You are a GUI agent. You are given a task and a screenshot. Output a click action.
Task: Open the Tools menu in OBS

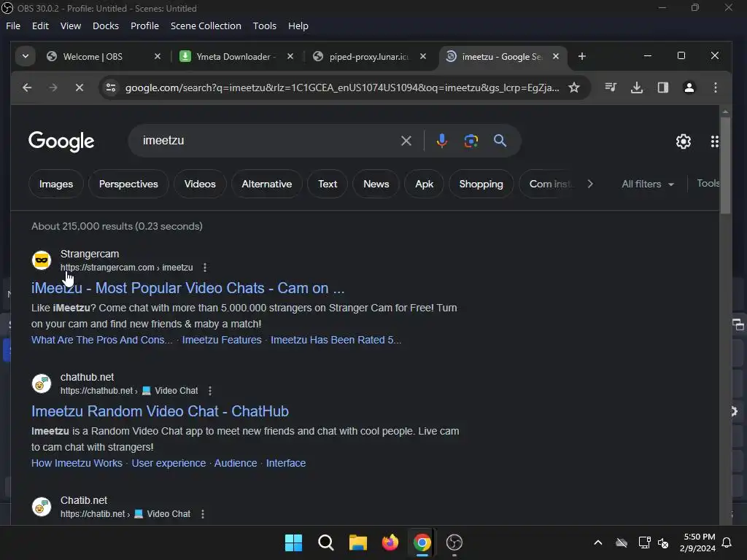coord(264,26)
